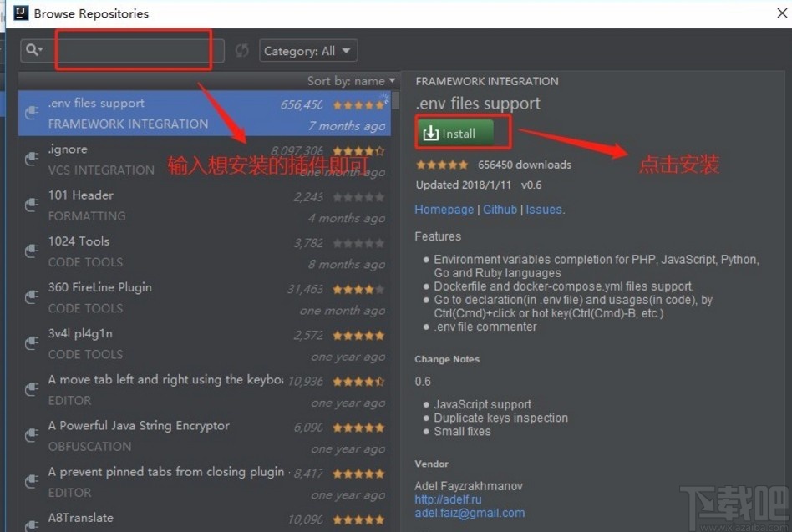The height and width of the screenshot is (532, 792).
Task: Click the 1024 Tools plugin icon
Action: pos(31,250)
